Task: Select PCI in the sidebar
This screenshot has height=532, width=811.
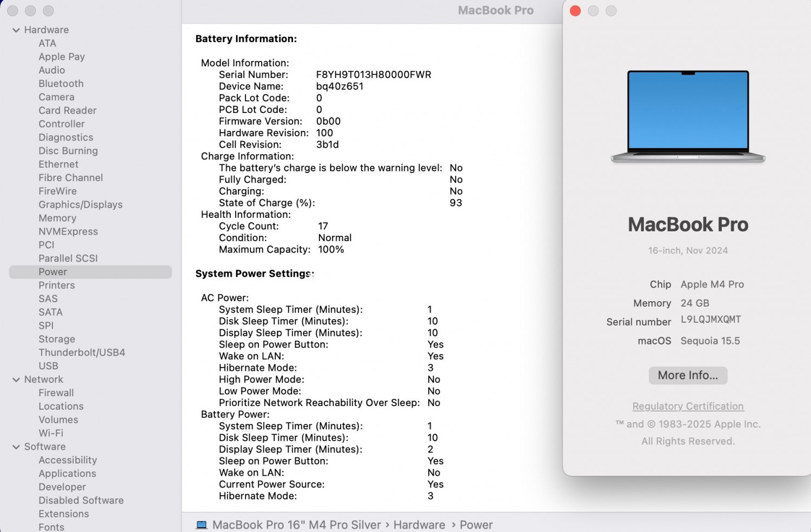Action: 46,245
